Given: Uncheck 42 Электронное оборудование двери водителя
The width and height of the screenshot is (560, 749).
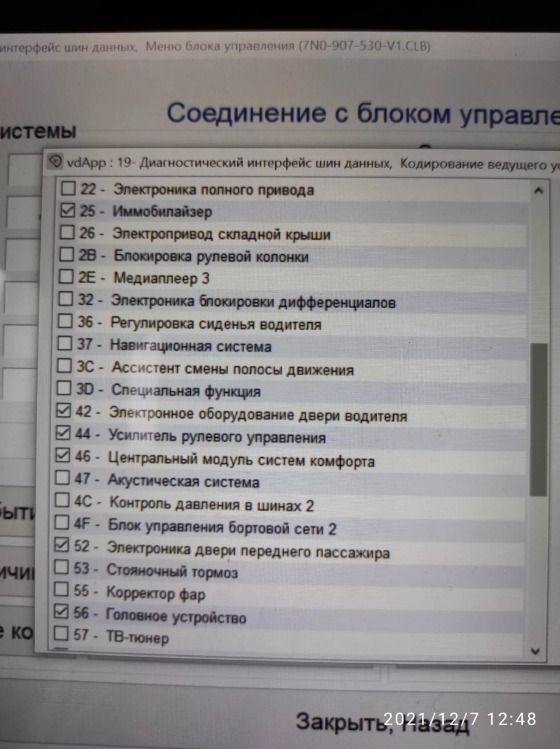Looking at the screenshot, I should coord(64,410).
